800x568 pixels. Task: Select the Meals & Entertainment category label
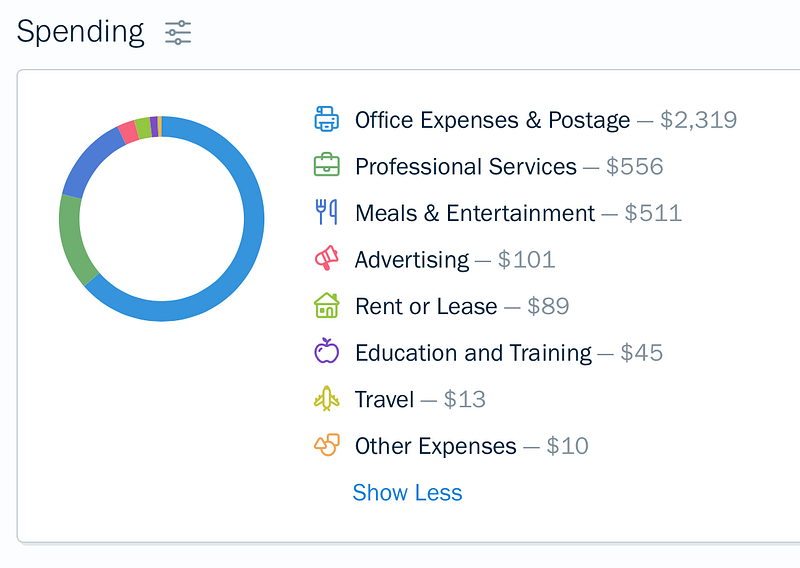(x=475, y=213)
